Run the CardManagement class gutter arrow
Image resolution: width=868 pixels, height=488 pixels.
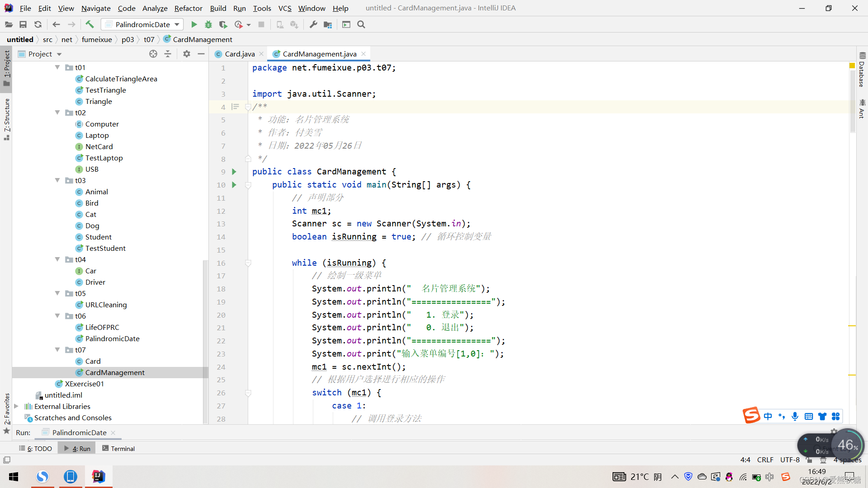pyautogui.click(x=234, y=172)
